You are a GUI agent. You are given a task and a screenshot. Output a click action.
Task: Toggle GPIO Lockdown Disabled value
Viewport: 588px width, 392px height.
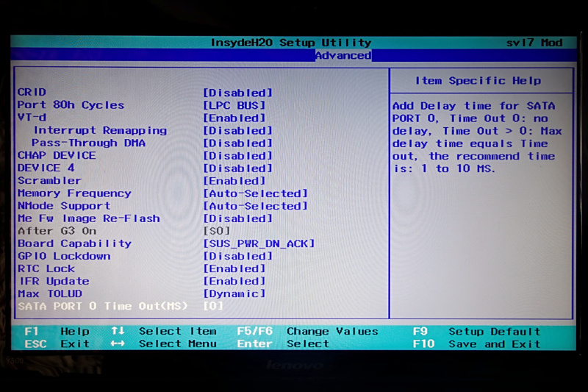[x=237, y=256]
